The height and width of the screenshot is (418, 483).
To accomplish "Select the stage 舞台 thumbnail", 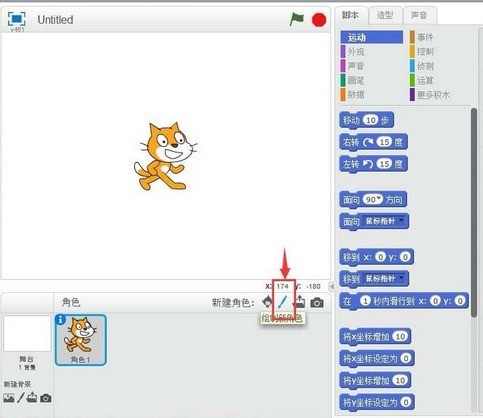I will pyautogui.click(x=27, y=334).
